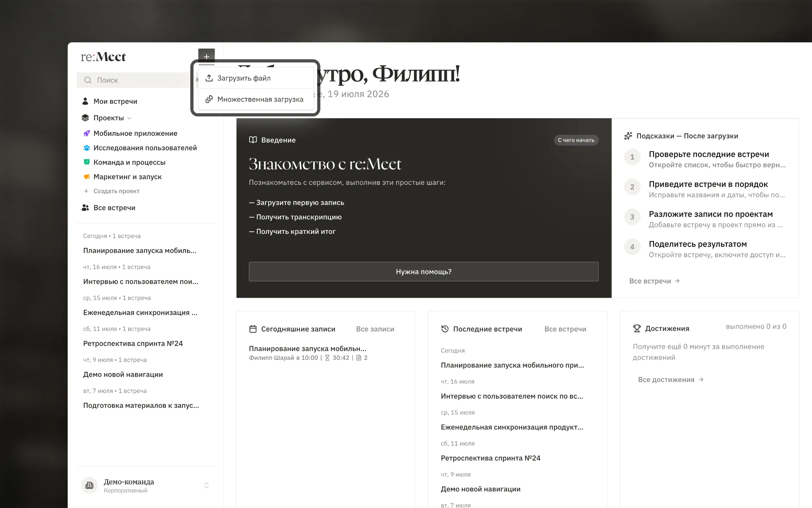Open sidebar meeting Интервью с пользователем пои...
This screenshot has height=508, width=812.
click(141, 282)
